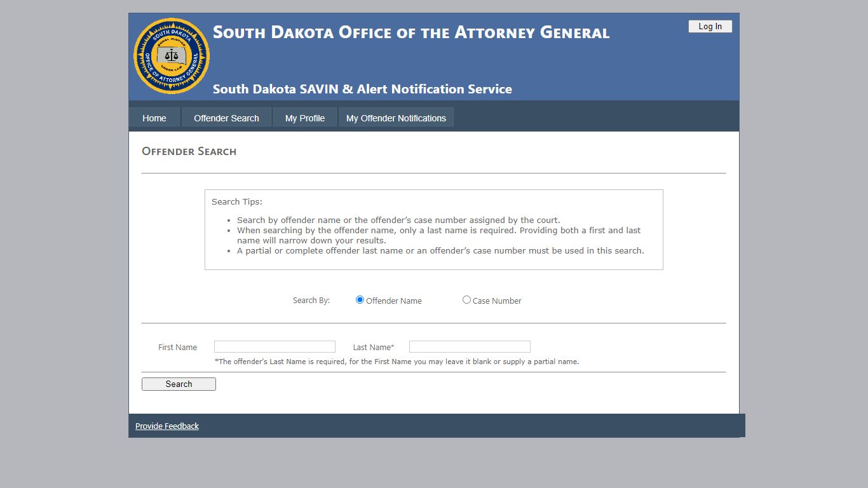Viewport: 868px width, 488px height.
Task: Go to the Home tab
Action: click(154, 118)
